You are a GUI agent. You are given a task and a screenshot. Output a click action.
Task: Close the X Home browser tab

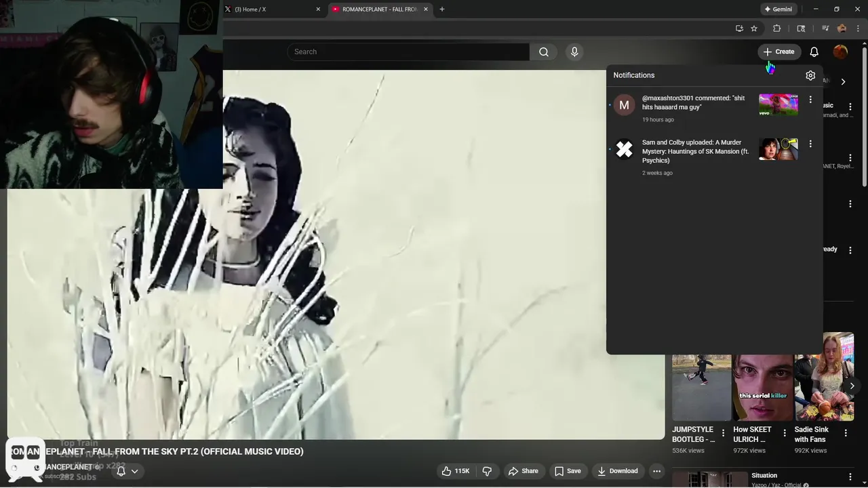click(x=318, y=9)
